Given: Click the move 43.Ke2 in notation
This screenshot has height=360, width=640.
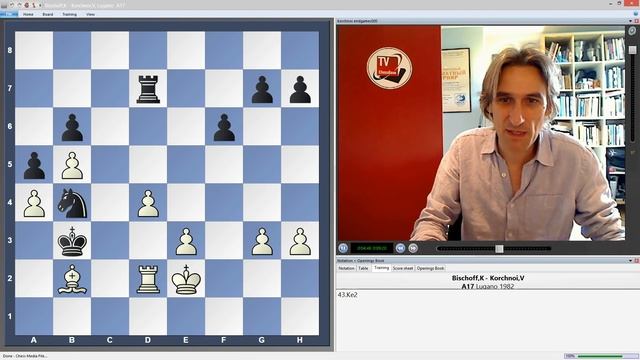Looking at the screenshot, I should [x=348, y=295].
